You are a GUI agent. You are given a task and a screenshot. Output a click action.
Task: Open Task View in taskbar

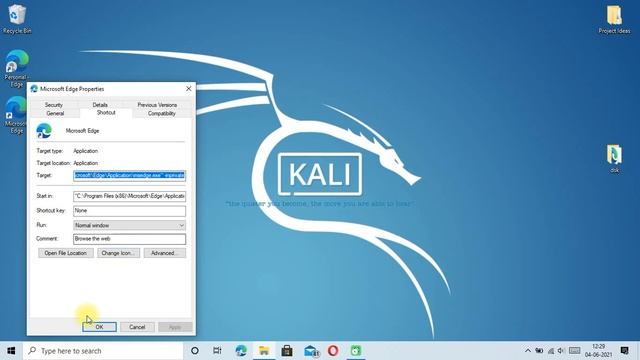[x=217, y=351]
